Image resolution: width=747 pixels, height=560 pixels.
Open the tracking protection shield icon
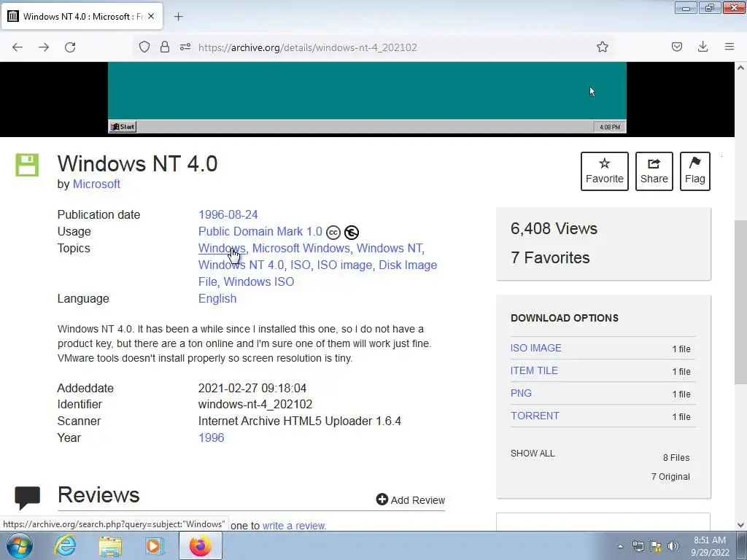[144, 47]
